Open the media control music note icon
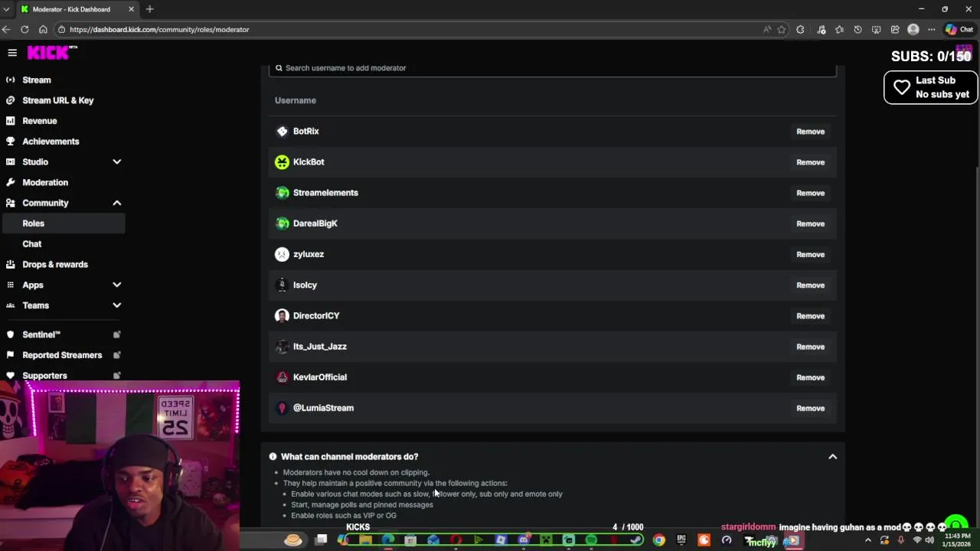 pyautogui.click(x=822, y=29)
